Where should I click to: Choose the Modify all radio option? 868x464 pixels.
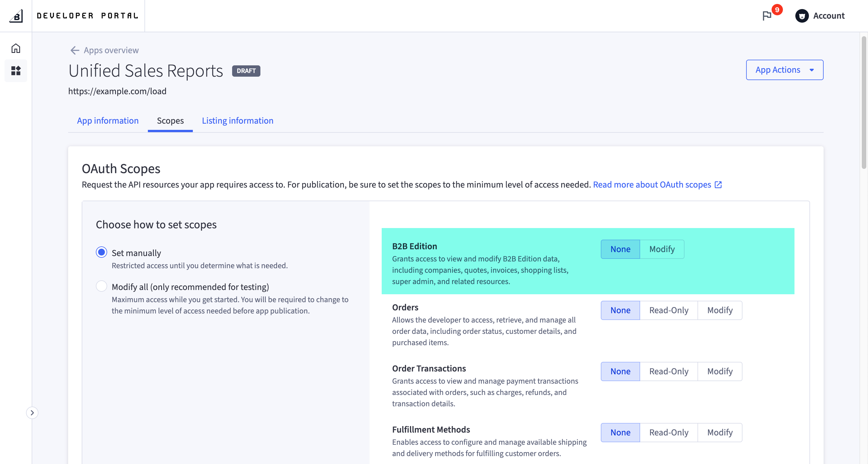coord(102,286)
